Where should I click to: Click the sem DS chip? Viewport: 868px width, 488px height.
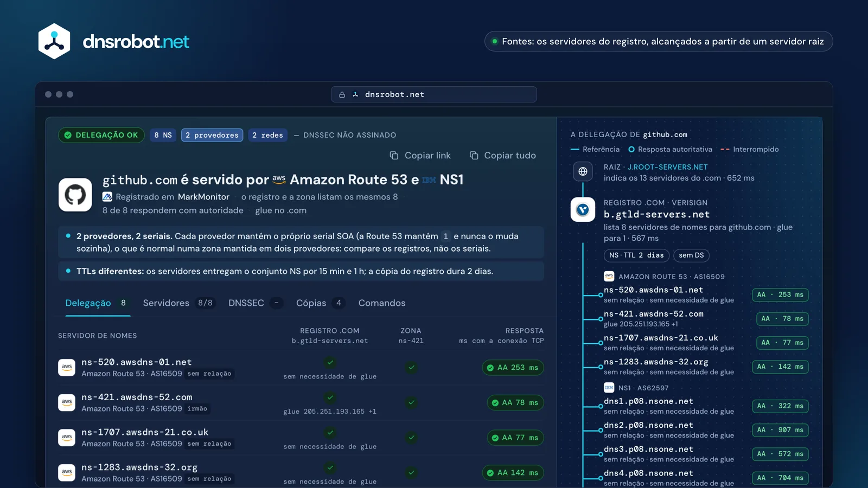click(691, 255)
